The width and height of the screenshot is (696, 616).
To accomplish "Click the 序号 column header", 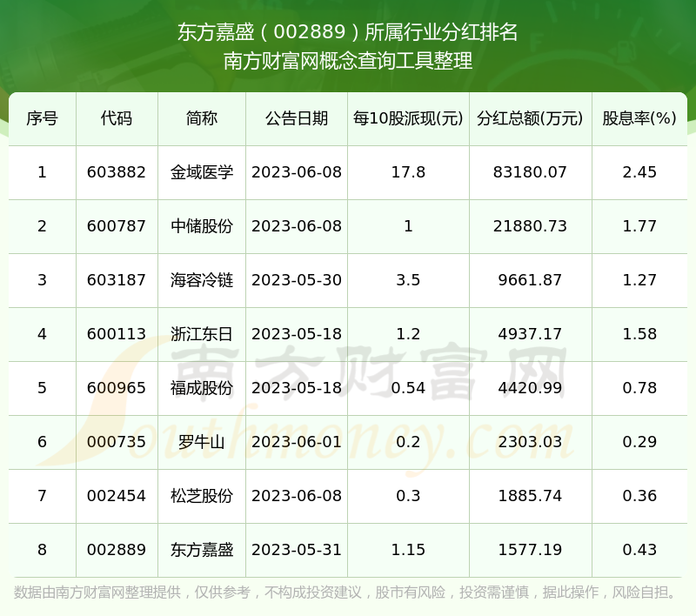I will 42,118.
